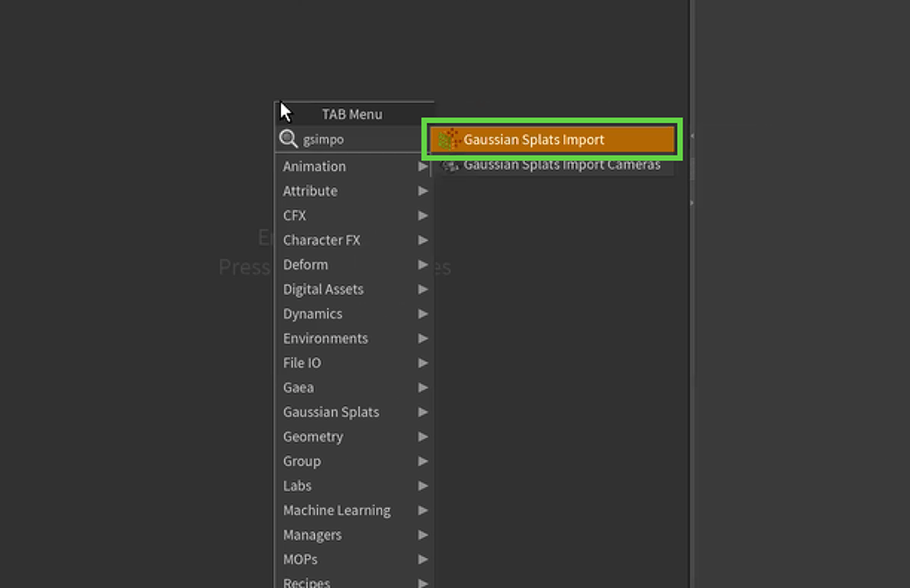Open the Group category

point(302,461)
